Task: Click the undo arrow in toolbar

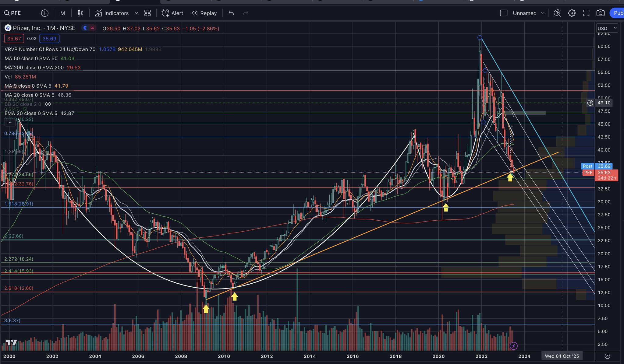Action: (231, 13)
